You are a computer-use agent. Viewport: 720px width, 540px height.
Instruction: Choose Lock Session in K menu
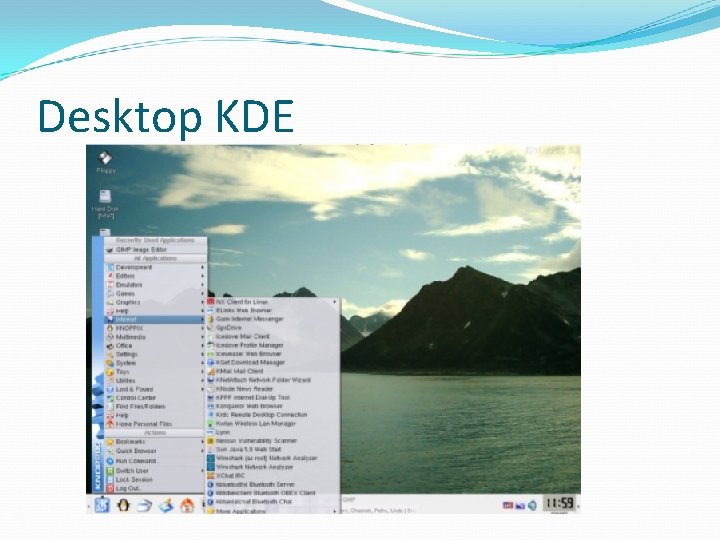[x=156, y=479]
